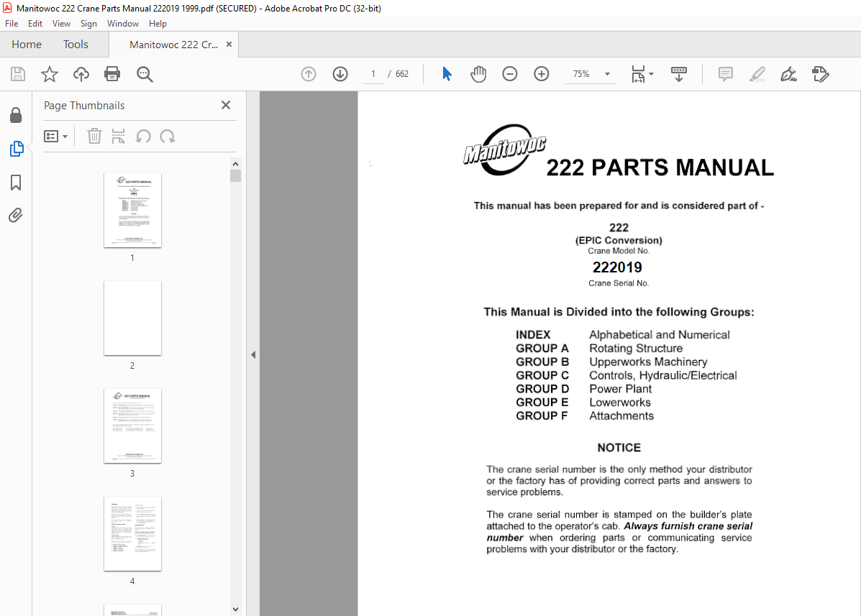Open the find text magnifier icon
This screenshot has height=616, width=861.
pos(145,74)
